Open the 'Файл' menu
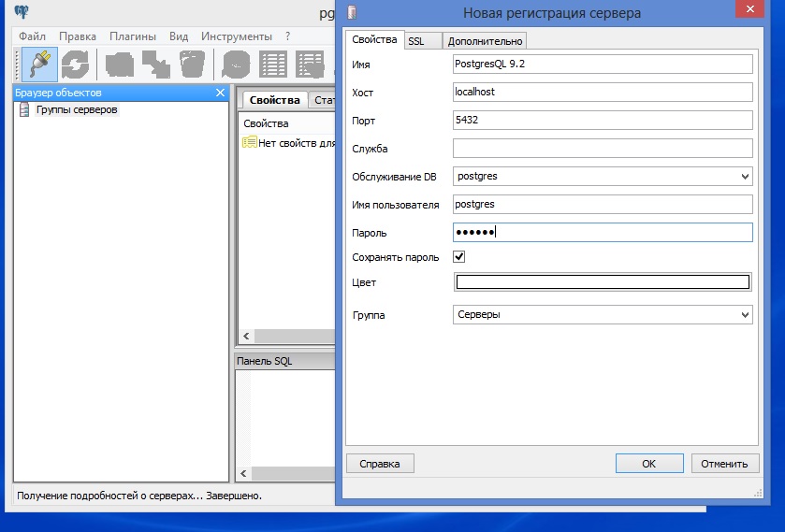Viewport: 785px width, 532px height. [x=32, y=36]
